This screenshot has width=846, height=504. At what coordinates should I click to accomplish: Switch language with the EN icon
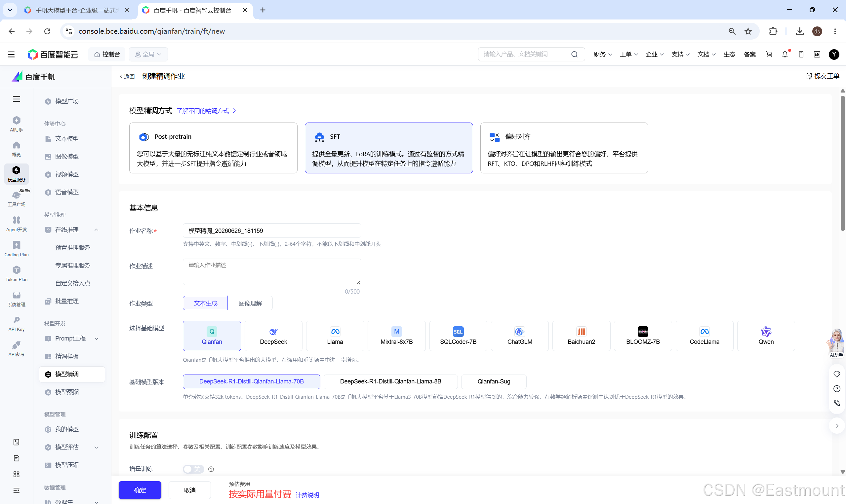[x=817, y=54]
